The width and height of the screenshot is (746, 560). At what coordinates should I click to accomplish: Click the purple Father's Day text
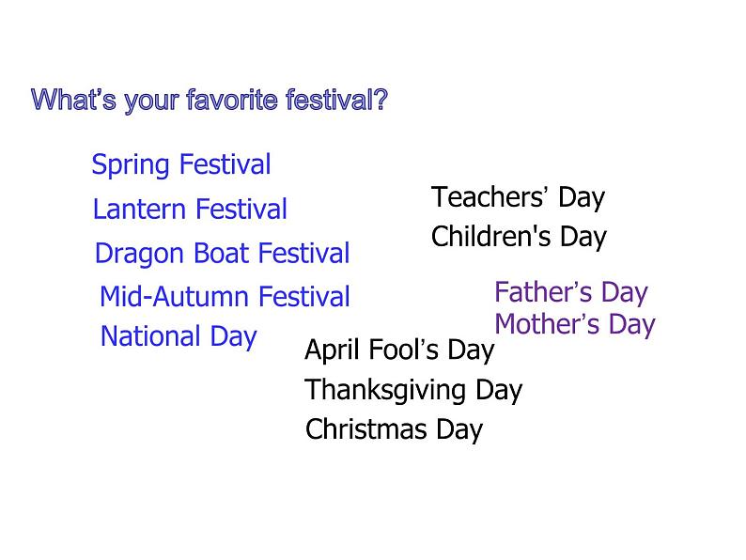[x=571, y=293]
